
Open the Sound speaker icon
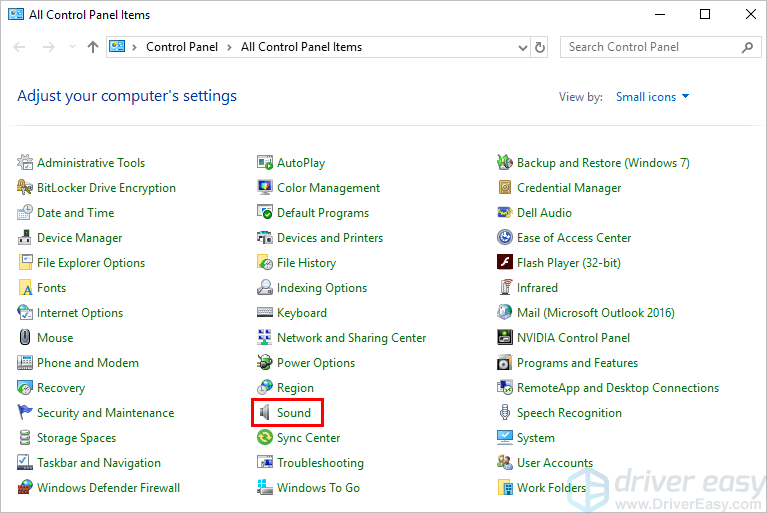pyautogui.click(x=265, y=413)
